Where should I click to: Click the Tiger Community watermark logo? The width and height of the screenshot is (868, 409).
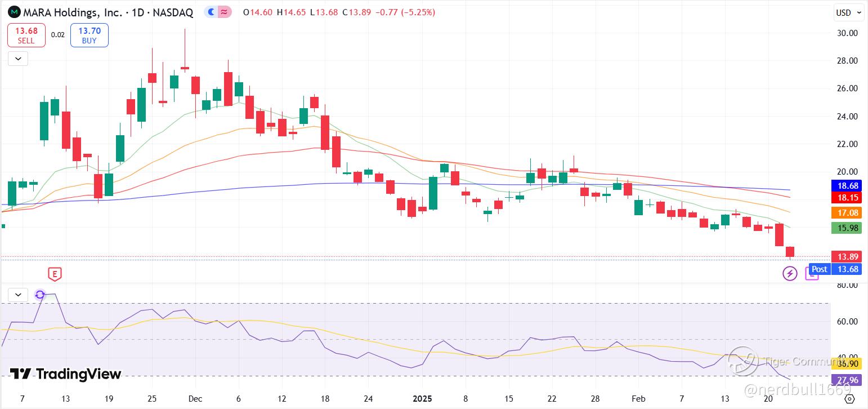click(743, 361)
